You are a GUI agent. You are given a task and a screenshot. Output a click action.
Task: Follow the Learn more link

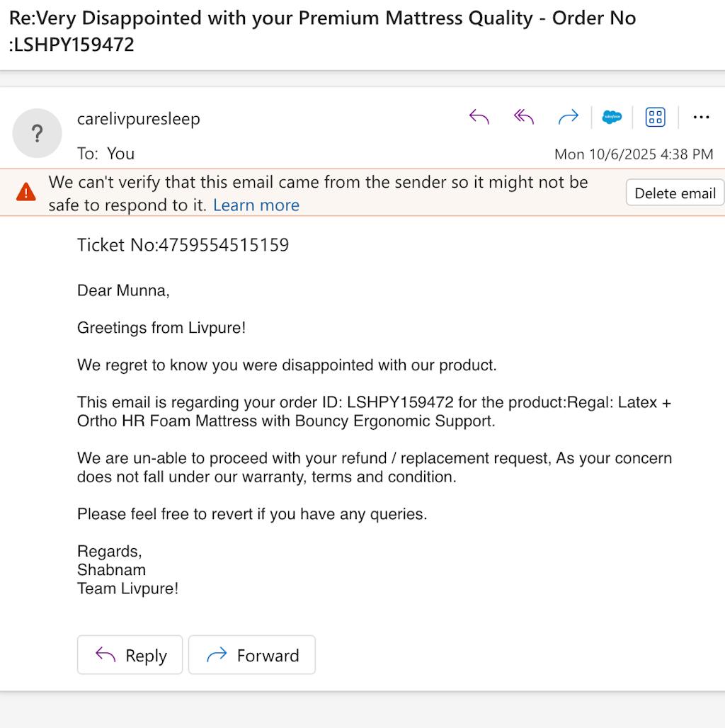tap(256, 205)
